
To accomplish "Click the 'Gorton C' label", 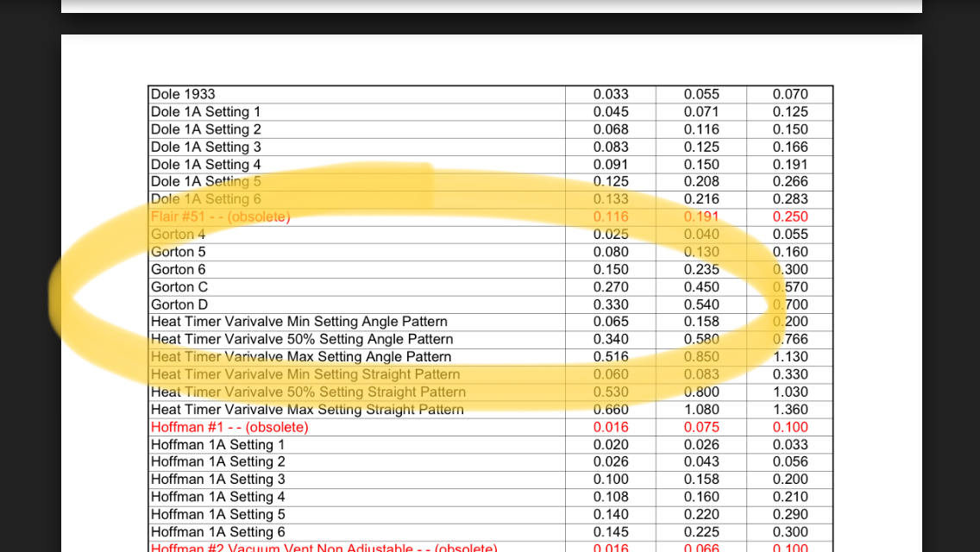I will click(179, 287).
